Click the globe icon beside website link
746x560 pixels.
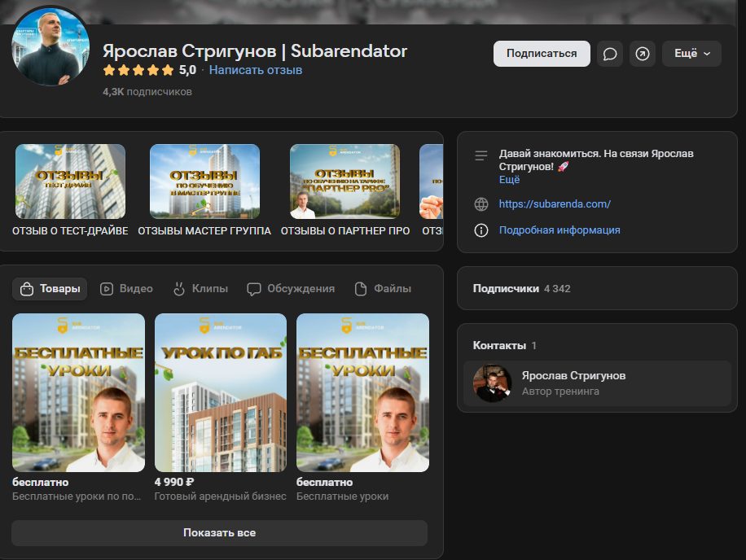point(481,204)
